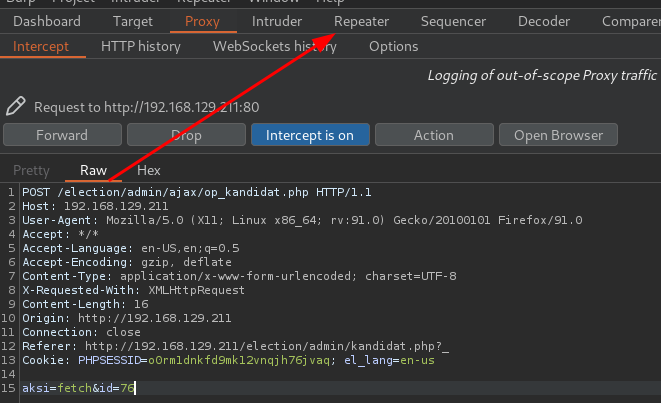Click the Host header line
The height and width of the screenshot is (403, 661).
point(95,206)
